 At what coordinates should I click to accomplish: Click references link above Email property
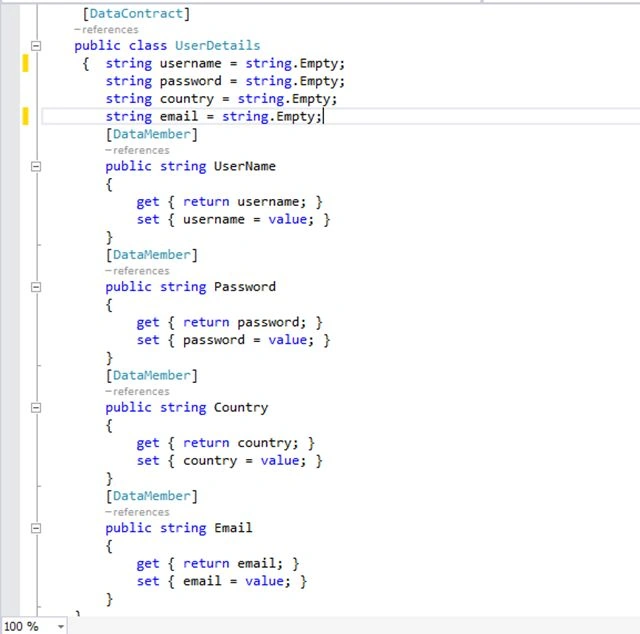[138, 512]
